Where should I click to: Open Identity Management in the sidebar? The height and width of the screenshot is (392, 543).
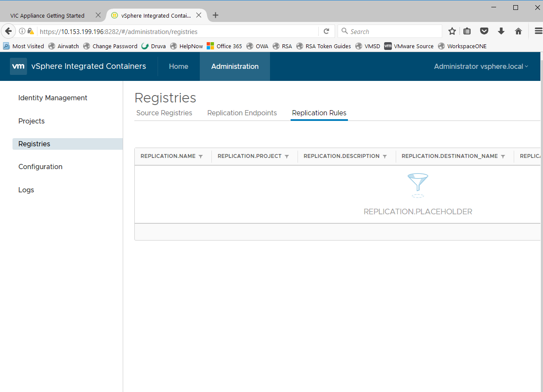tap(53, 98)
